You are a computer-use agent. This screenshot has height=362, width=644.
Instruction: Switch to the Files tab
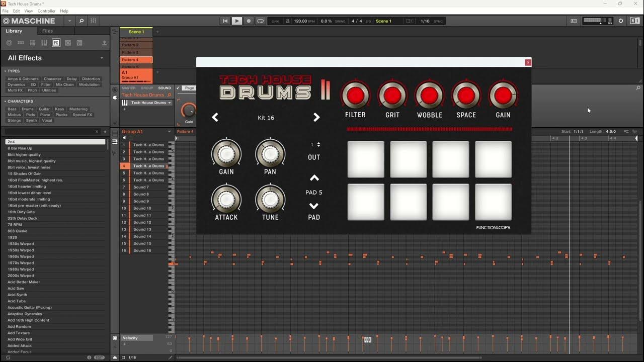(47, 31)
